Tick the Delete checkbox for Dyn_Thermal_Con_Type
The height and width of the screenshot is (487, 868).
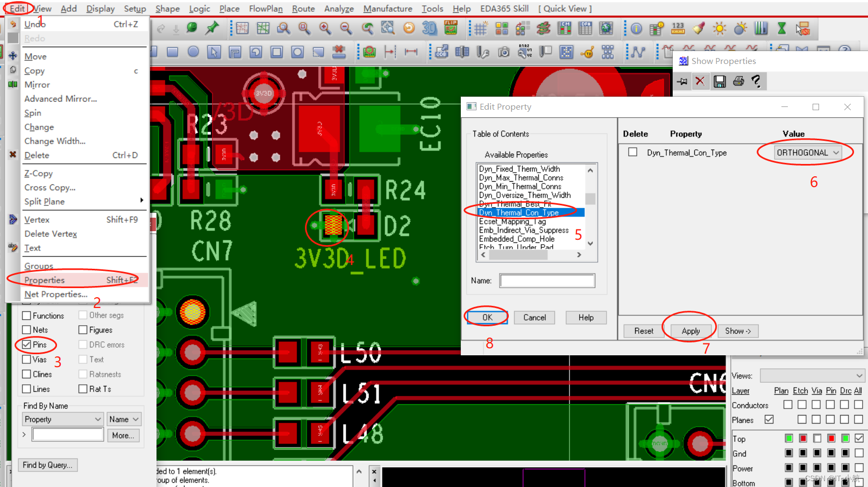point(632,152)
